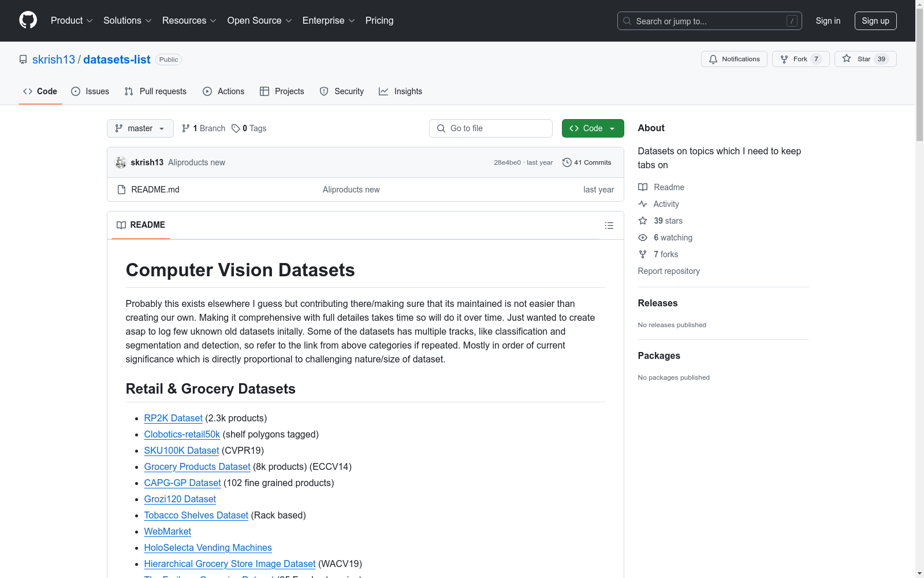
Task: Switch to the Issues tab
Action: point(90,91)
